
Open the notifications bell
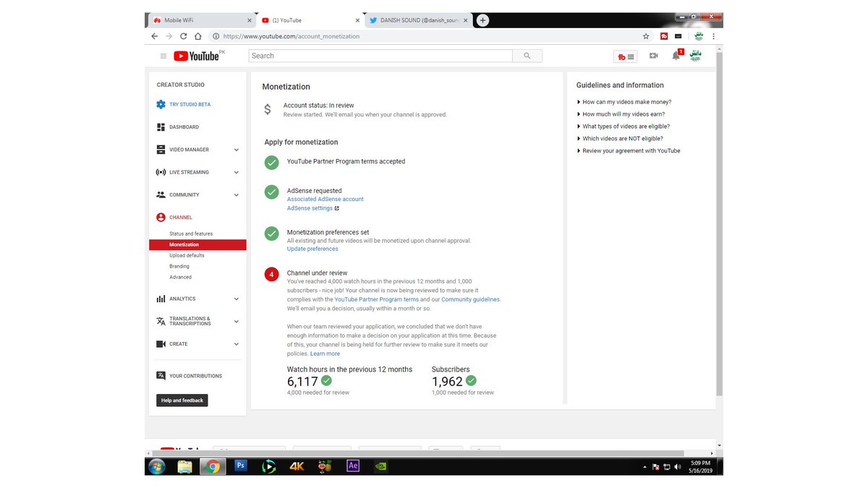pyautogui.click(x=676, y=56)
